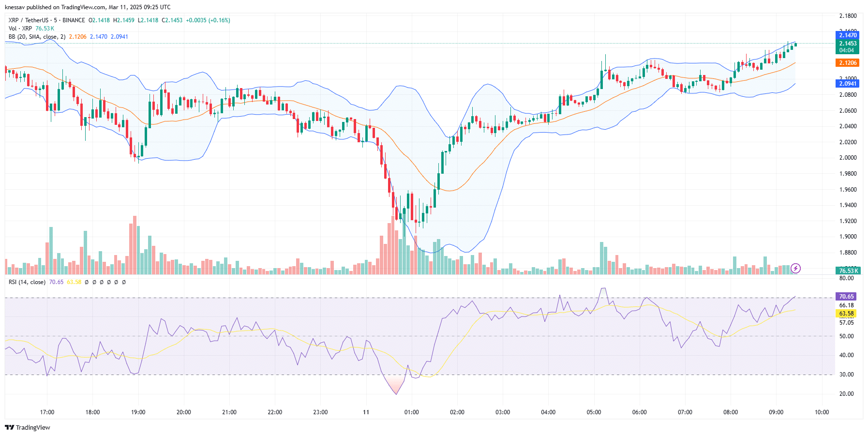Click orange 2.1206 label on price axis
868x436 pixels.
[848, 63]
